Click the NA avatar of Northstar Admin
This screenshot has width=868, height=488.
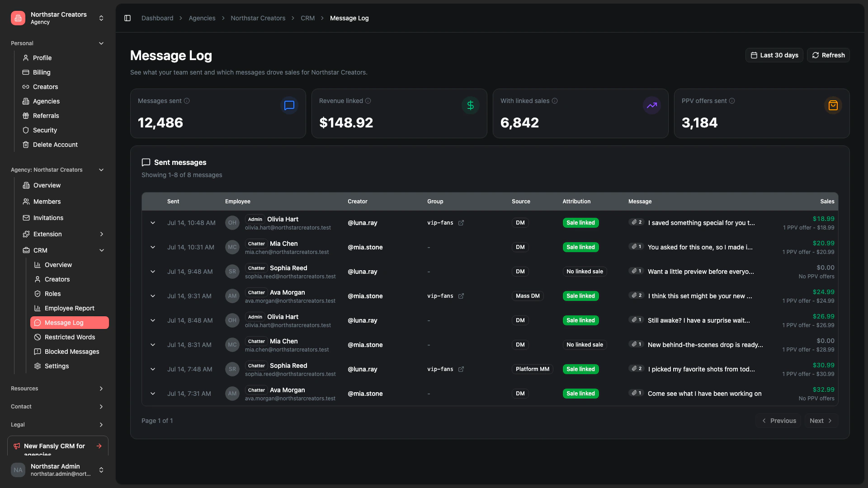(18, 470)
